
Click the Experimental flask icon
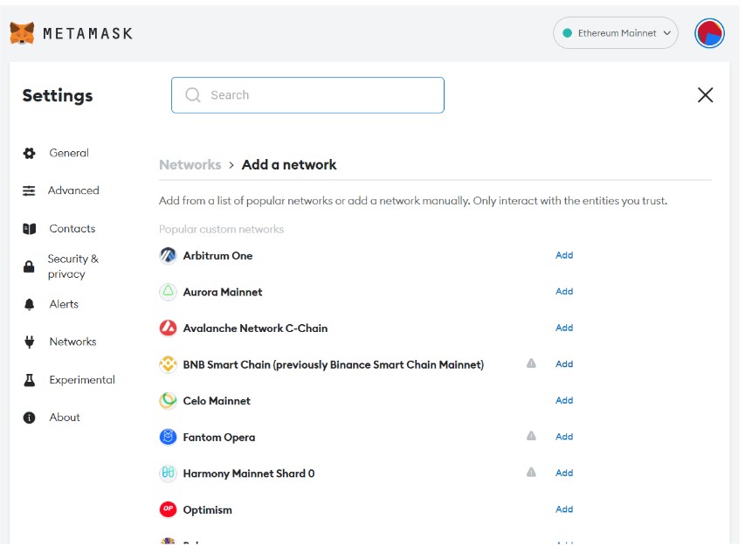[29, 380]
